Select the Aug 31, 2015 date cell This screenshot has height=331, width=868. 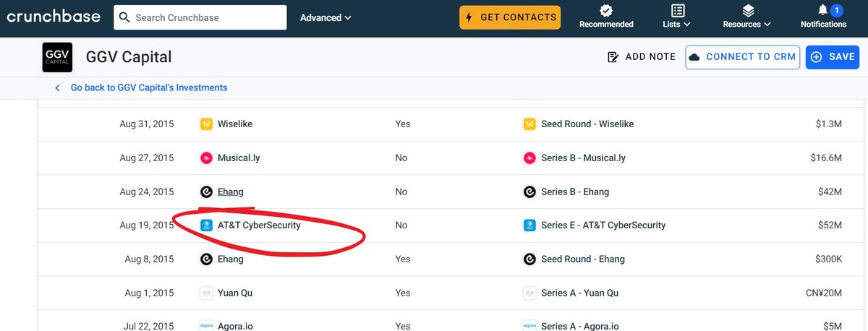pos(147,124)
